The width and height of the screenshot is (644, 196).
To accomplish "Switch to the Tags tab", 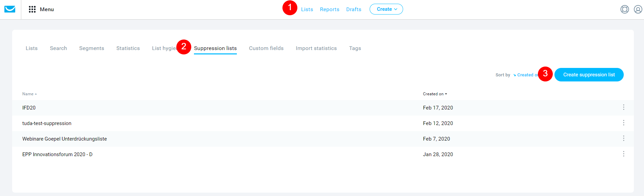I will pos(355,48).
